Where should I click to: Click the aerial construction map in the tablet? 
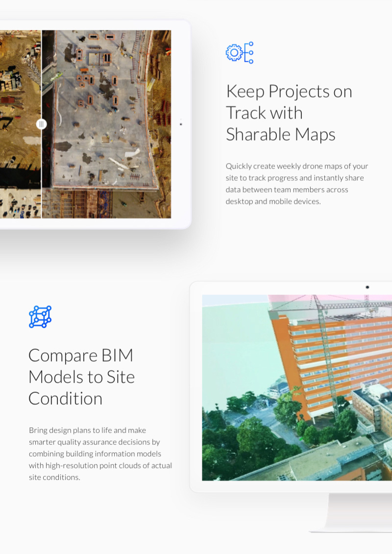86,124
